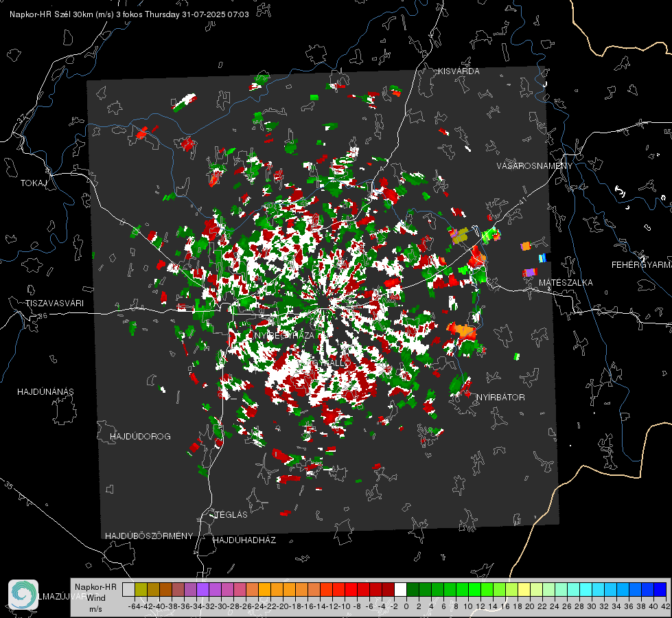Select the TISZAVASVÁRI city label

[x=54, y=304]
